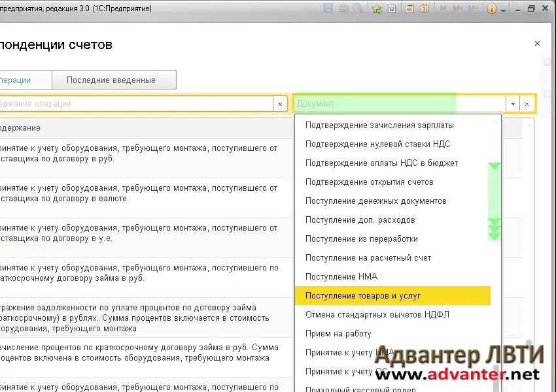This screenshot has width=556, height=392.
Task: Open the Документ dropdown arrow
Action: coord(512,103)
